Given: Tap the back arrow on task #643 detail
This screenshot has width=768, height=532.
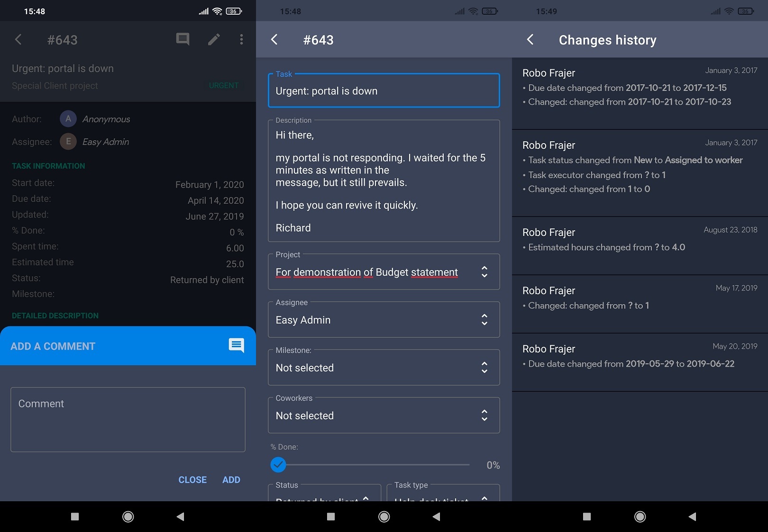Looking at the screenshot, I should coord(18,40).
